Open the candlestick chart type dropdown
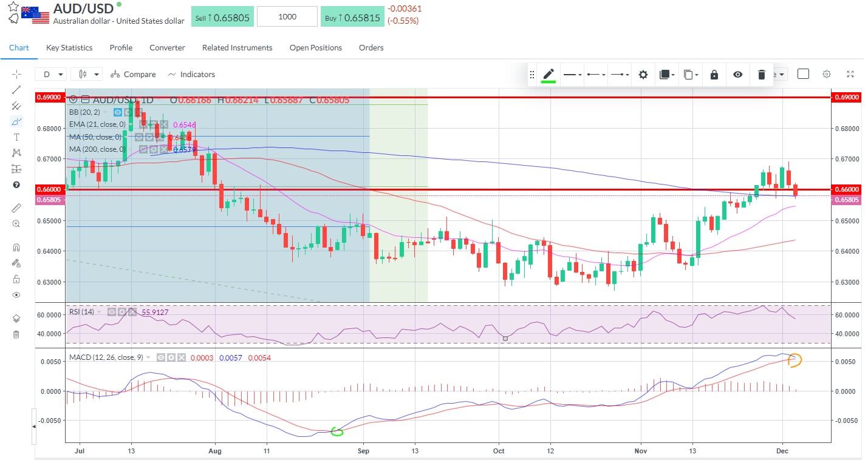 click(86, 74)
